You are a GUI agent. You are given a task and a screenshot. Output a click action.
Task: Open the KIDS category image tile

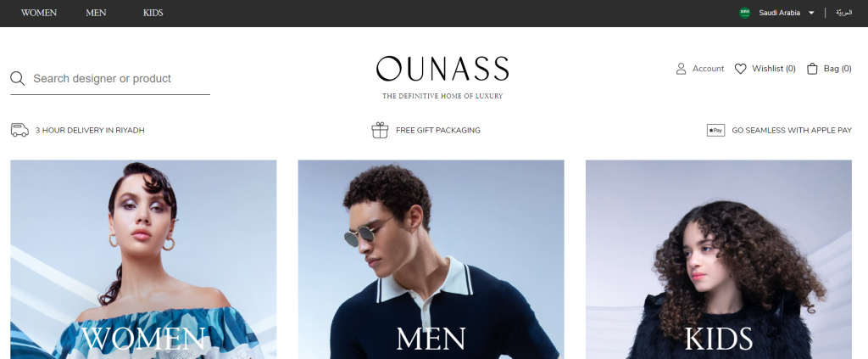719,260
